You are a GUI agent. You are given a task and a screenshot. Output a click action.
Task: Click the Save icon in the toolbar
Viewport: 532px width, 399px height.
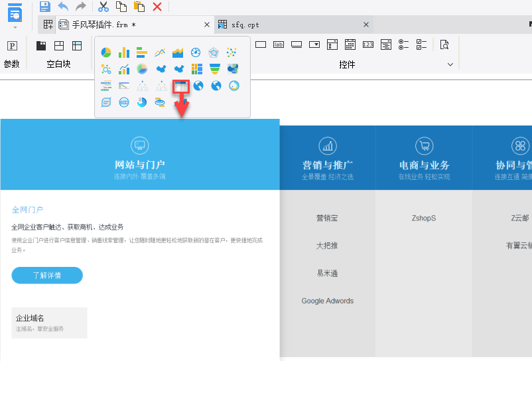point(45,6)
